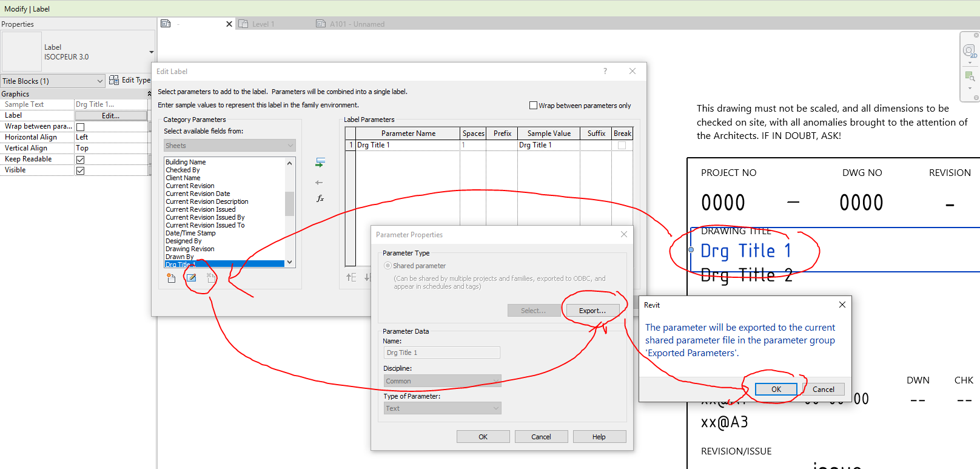Click the Move parameter up icon

click(351, 277)
